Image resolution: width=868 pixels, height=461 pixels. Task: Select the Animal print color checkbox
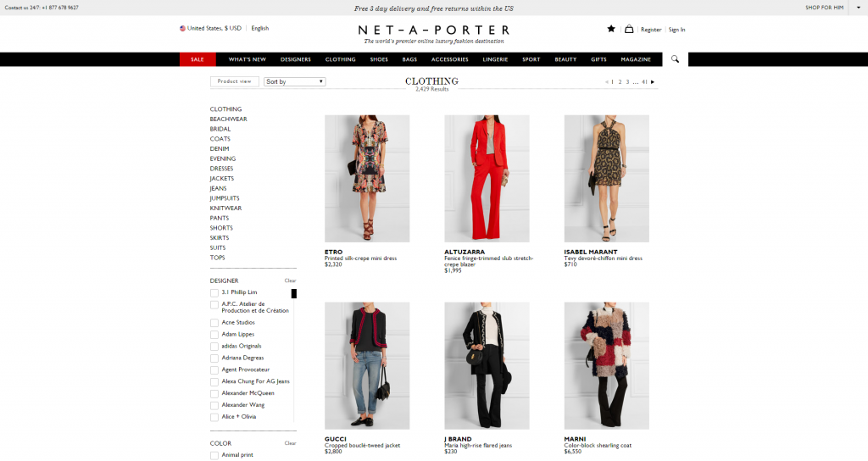point(214,455)
